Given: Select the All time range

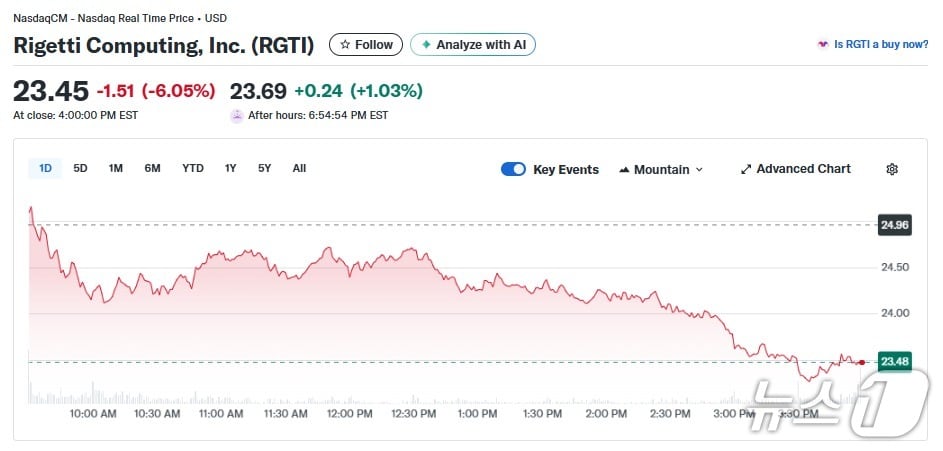Looking at the screenshot, I should (x=299, y=168).
